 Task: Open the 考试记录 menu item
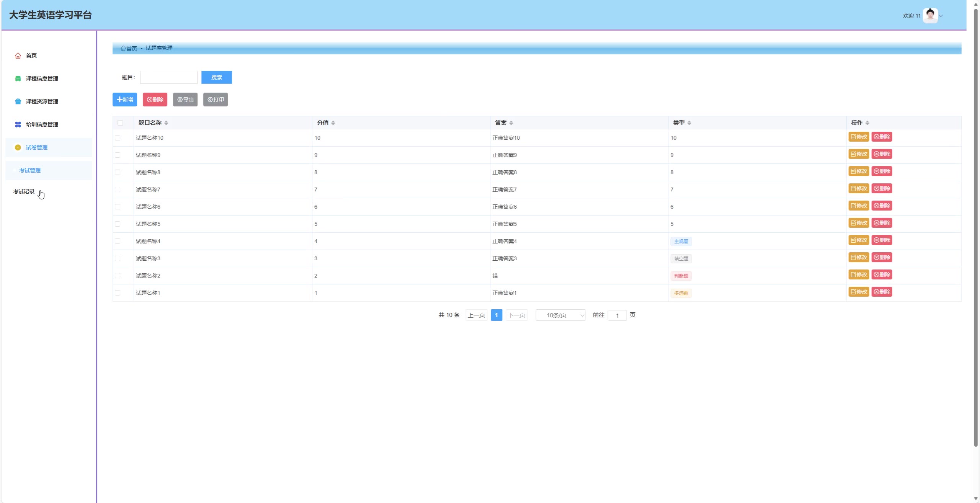pos(24,191)
